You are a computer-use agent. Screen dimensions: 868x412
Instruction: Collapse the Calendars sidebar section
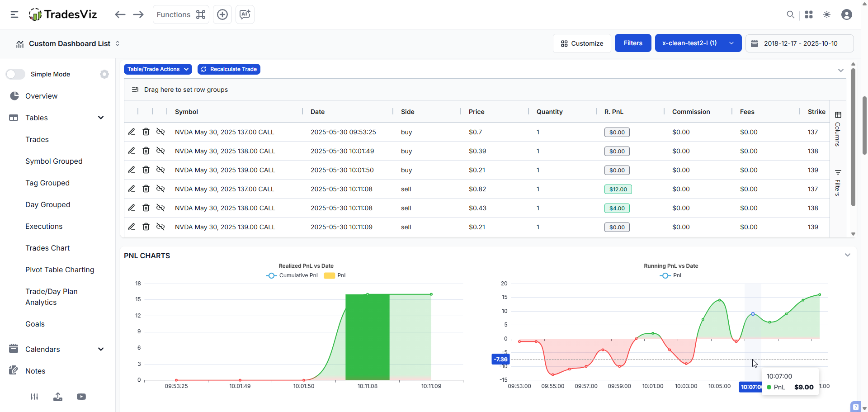(x=101, y=349)
